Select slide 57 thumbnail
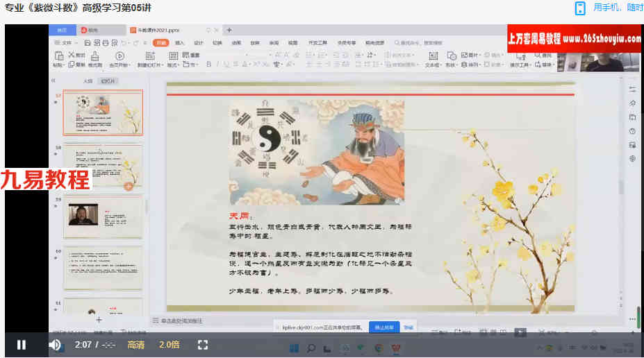This screenshot has width=644, height=358. click(103, 112)
